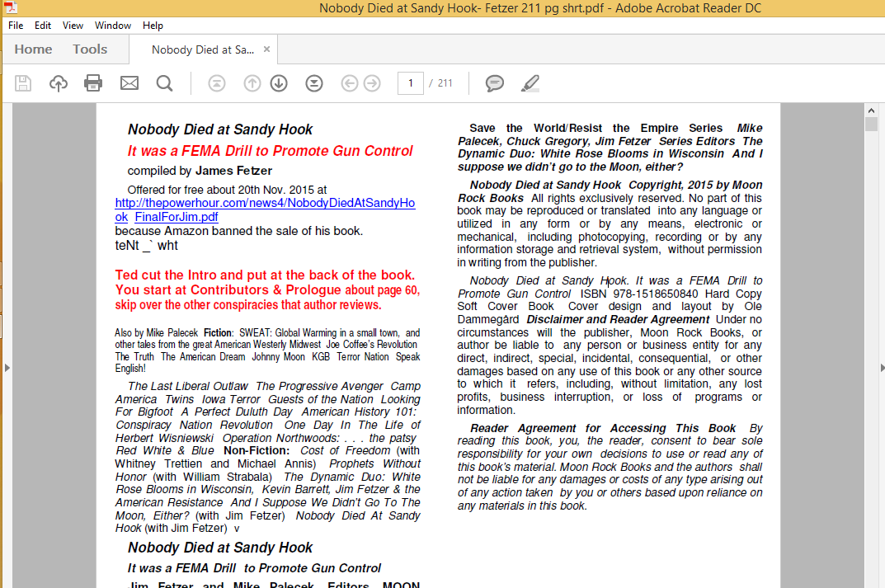Screen dimensions: 885x588
Task: Switch to the Tools tab
Action: tap(90, 49)
